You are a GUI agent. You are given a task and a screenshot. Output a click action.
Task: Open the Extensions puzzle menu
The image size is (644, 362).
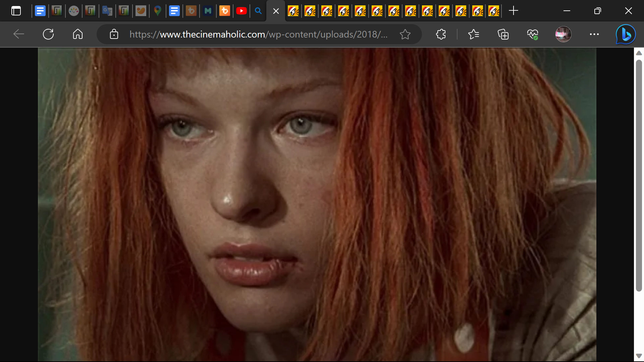click(x=441, y=34)
